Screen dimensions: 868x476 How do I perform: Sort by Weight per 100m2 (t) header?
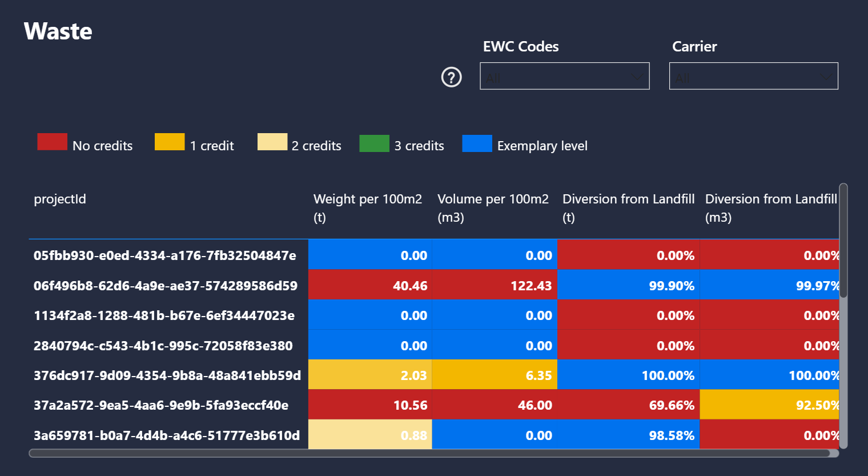[368, 208]
